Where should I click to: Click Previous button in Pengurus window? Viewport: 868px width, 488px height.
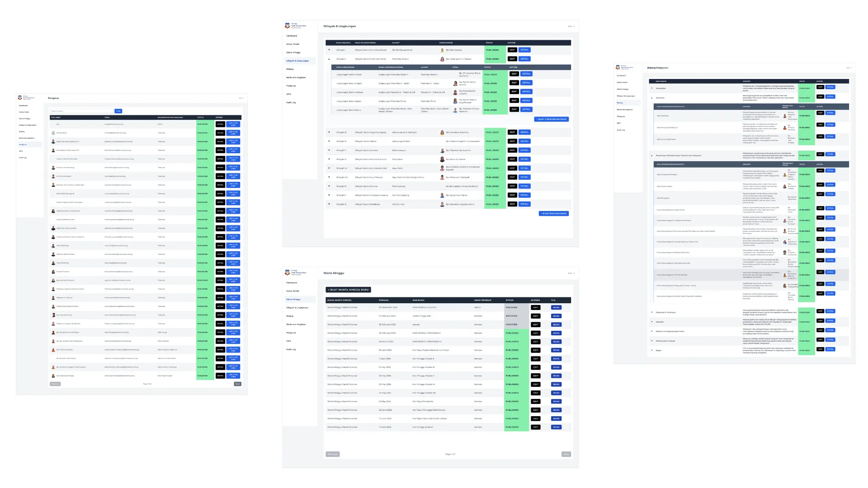(55, 384)
